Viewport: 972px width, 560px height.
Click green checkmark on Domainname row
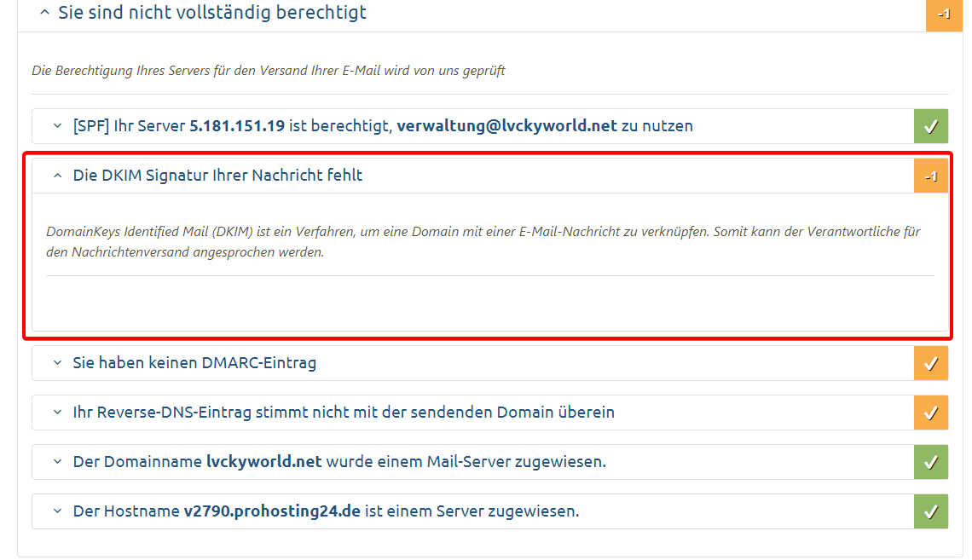(x=930, y=462)
